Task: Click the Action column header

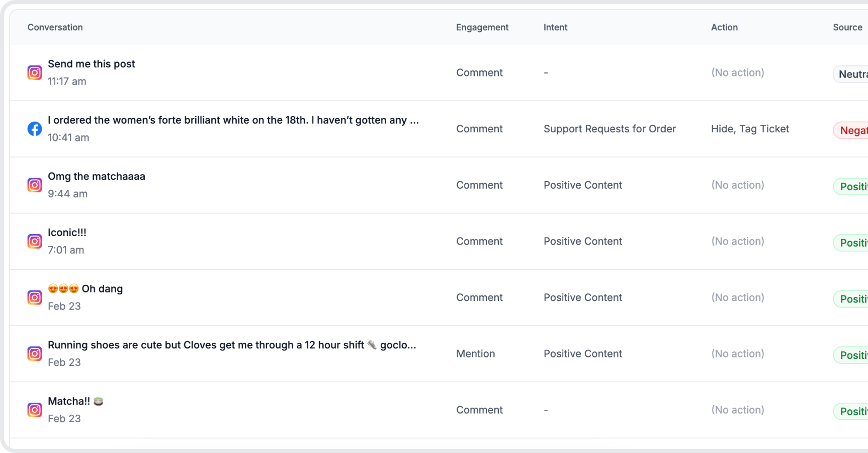Action: [x=724, y=27]
